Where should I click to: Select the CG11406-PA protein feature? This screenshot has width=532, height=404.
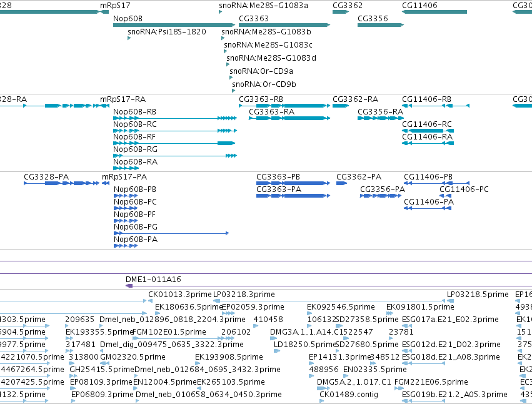[x=428, y=208]
